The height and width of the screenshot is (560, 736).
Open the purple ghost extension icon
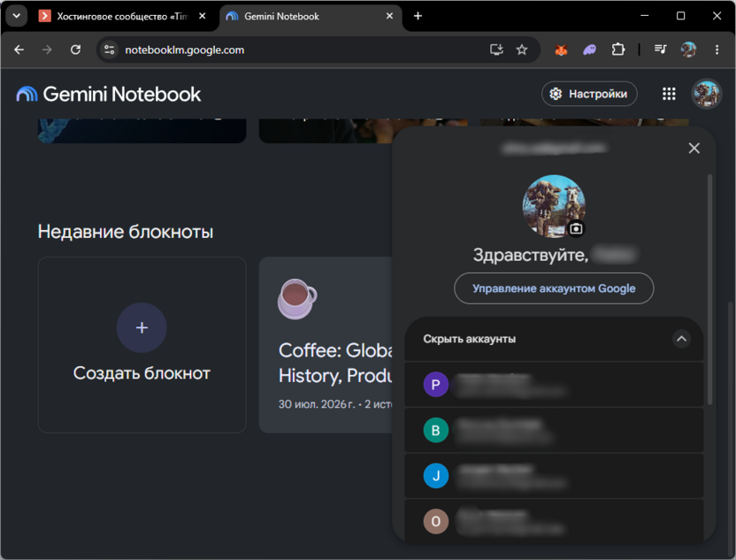coord(589,50)
